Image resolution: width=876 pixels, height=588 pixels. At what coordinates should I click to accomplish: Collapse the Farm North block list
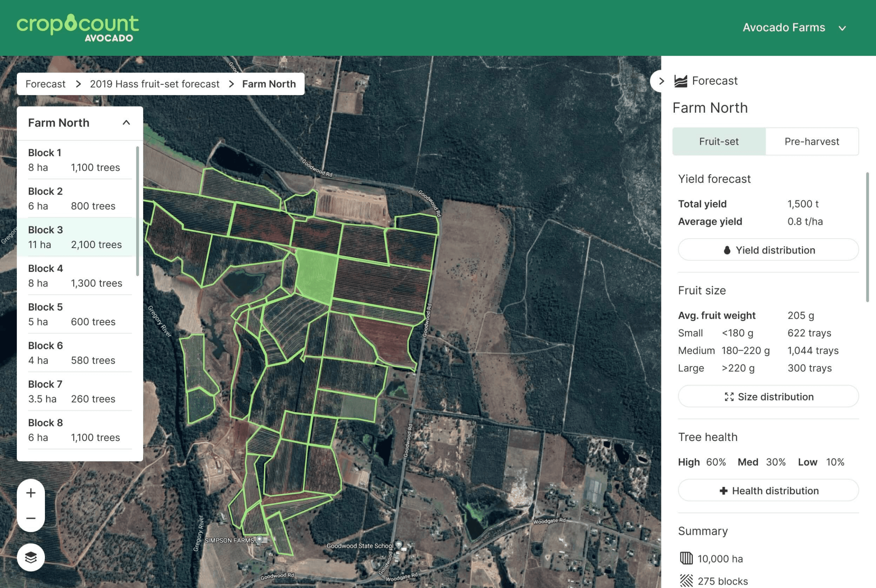point(126,123)
